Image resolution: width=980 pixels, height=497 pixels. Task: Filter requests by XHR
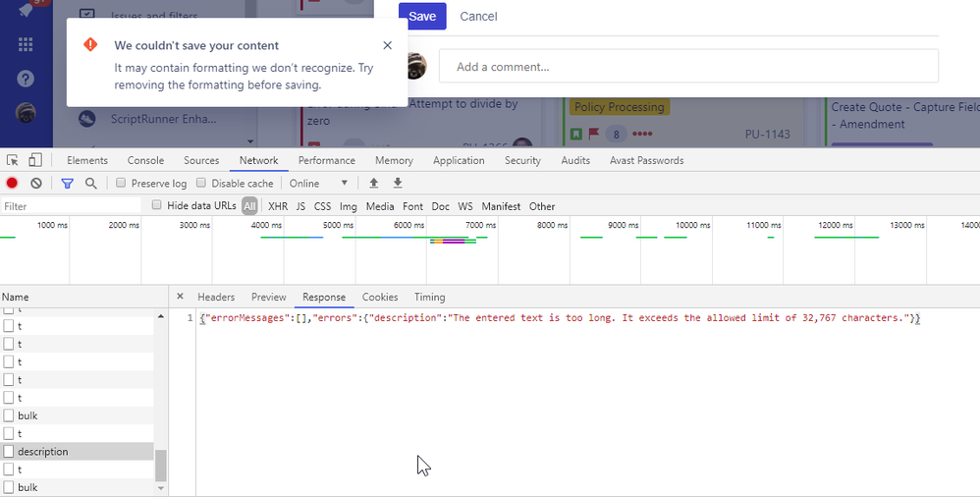tap(278, 206)
